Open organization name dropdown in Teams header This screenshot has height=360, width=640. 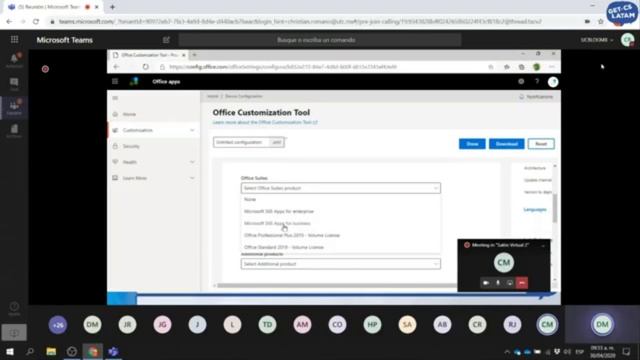(597, 40)
